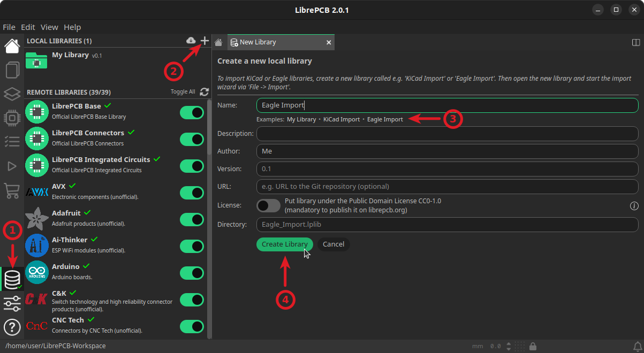Click the Version input field

[x=448, y=168]
